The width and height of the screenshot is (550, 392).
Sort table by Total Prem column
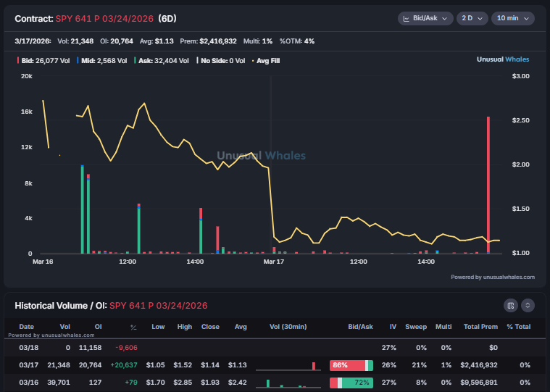480,327
